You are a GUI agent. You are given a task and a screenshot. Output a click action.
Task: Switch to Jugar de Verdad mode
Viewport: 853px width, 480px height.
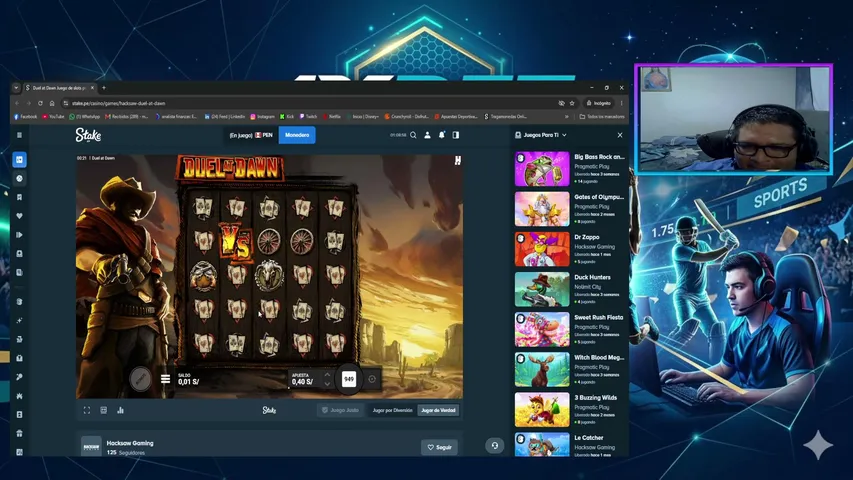pos(438,410)
